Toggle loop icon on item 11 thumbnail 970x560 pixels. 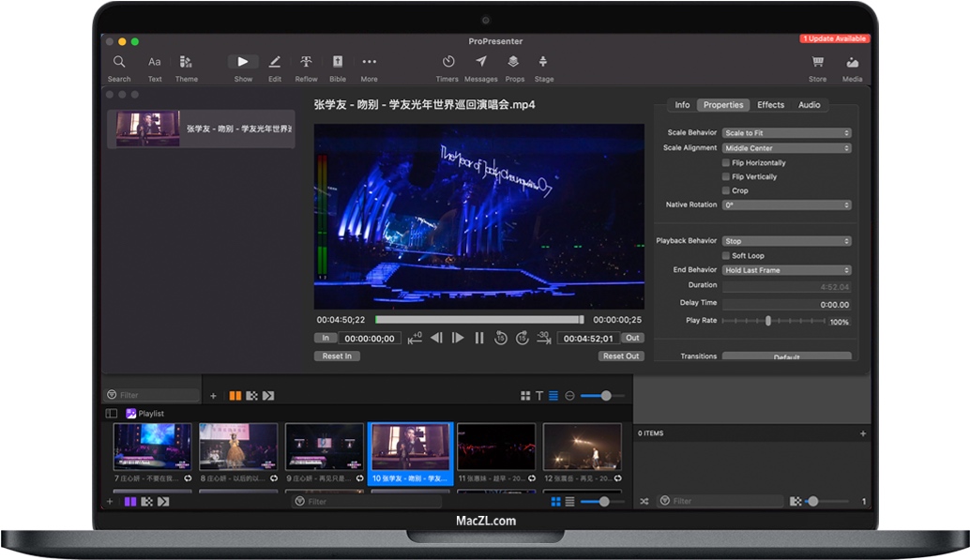pyautogui.click(x=531, y=478)
